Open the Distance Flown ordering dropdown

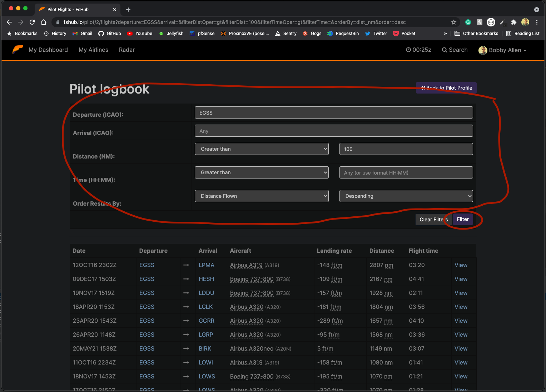[x=262, y=196]
